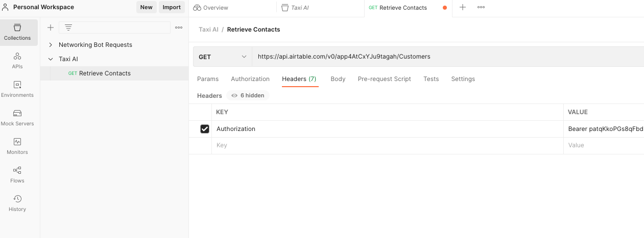This screenshot has height=238, width=644.
Task: Click the request URL field
Action: pyautogui.click(x=448, y=57)
